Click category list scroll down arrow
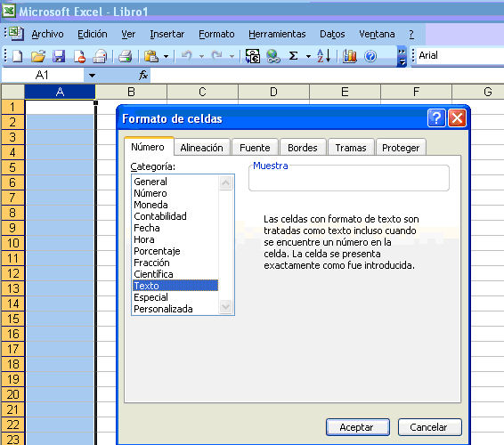 pyautogui.click(x=226, y=306)
